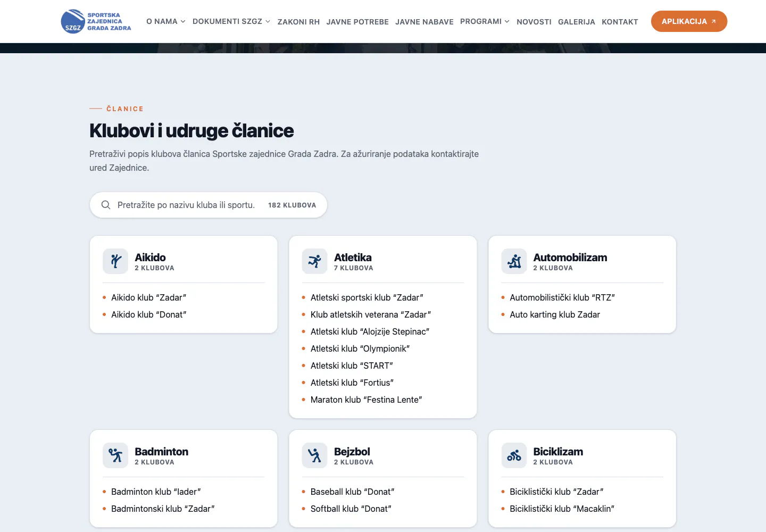
Task: Click the Atletika running figure icon
Action: point(314,261)
